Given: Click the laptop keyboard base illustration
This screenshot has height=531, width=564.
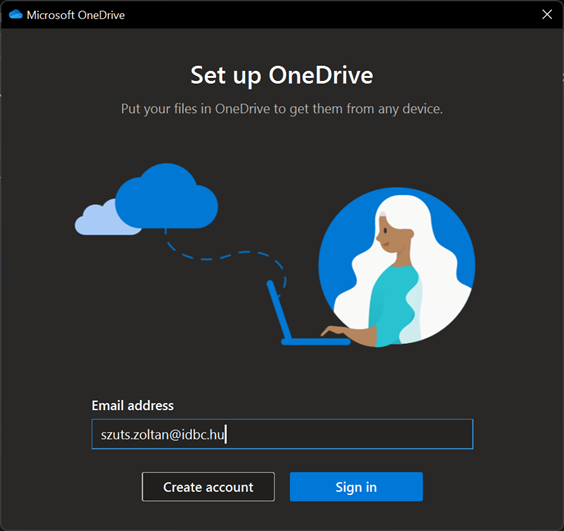Looking at the screenshot, I should (315, 341).
